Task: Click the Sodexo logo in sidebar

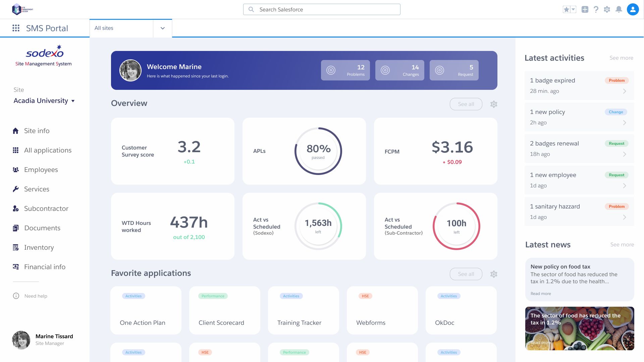Action: click(45, 51)
